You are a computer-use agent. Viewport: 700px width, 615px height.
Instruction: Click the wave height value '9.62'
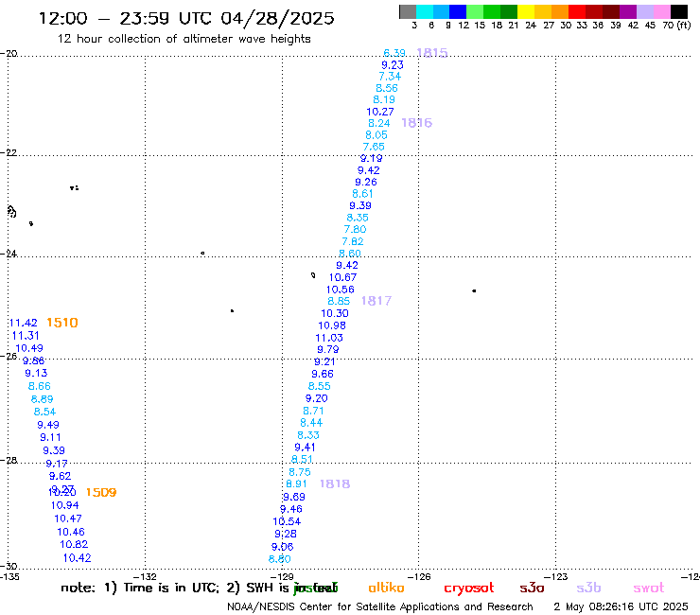(60, 476)
